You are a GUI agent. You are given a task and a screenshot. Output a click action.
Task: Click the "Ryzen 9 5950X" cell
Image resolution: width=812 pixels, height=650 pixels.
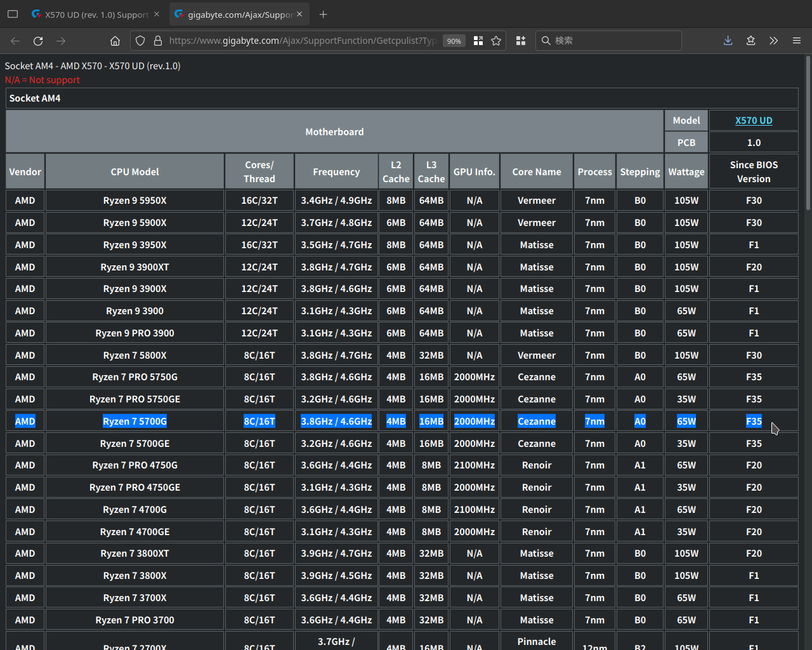(x=135, y=201)
